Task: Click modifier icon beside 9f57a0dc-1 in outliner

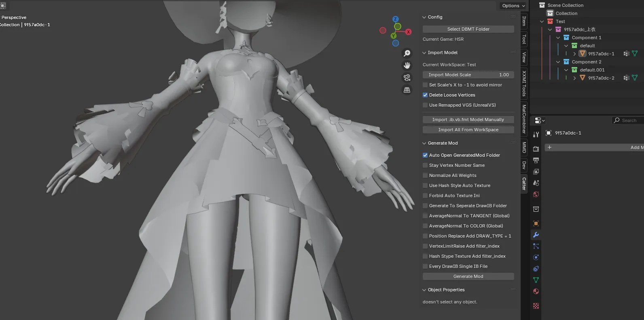Action: point(626,54)
